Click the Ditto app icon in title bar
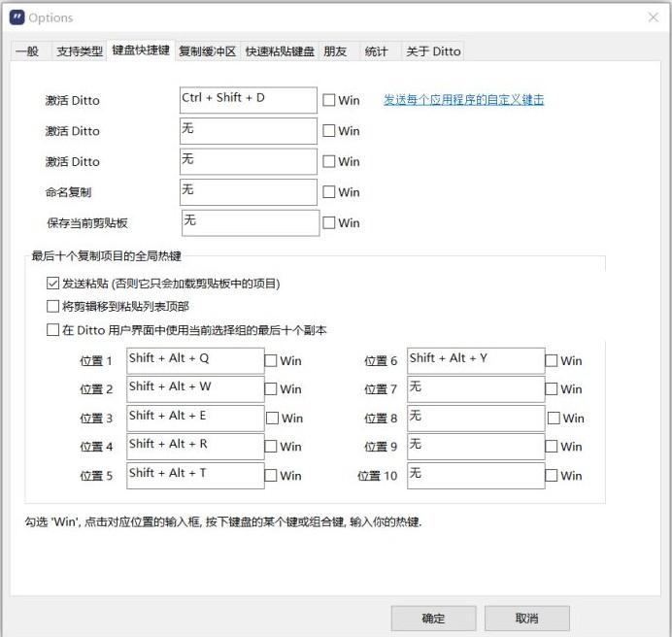 coord(17,17)
